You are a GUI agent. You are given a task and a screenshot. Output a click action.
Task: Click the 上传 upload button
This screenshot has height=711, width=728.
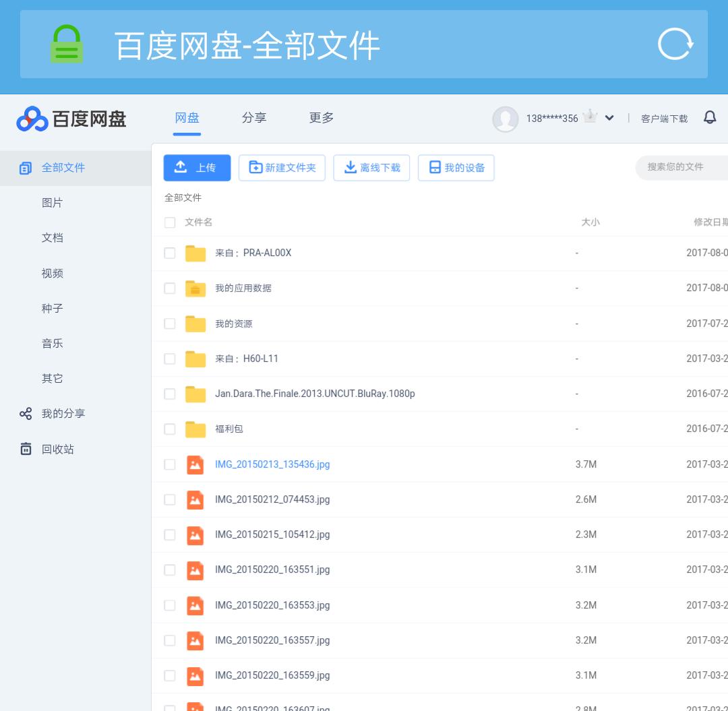coord(197,167)
